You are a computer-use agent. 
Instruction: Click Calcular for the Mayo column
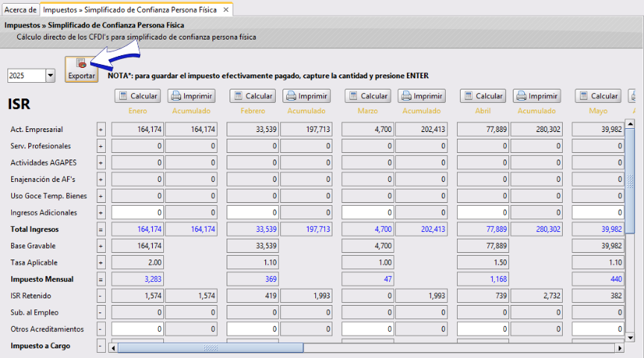click(597, 96)
